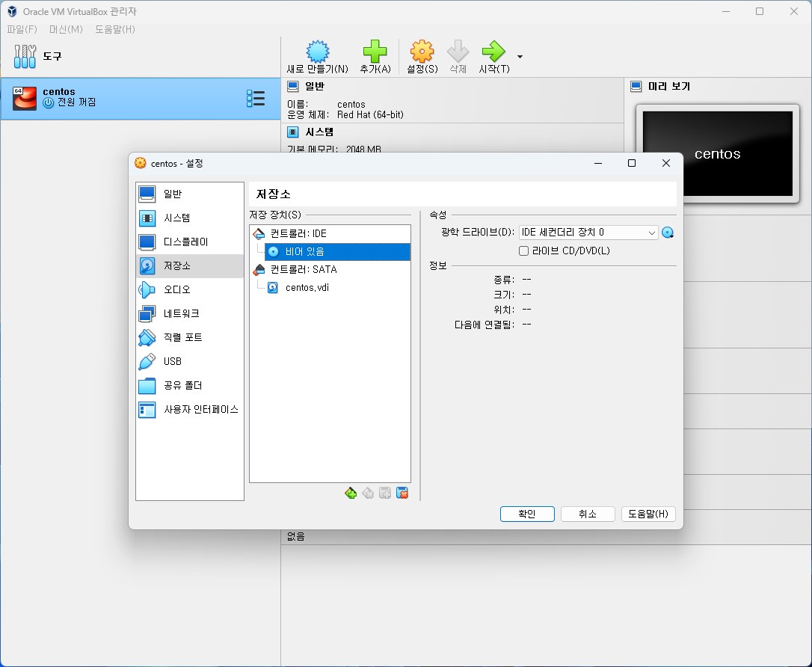Screen dimensions: 812x667
Task: Select the 컨트롤러: IDE tree item
Action: click(x=330, y=233)
